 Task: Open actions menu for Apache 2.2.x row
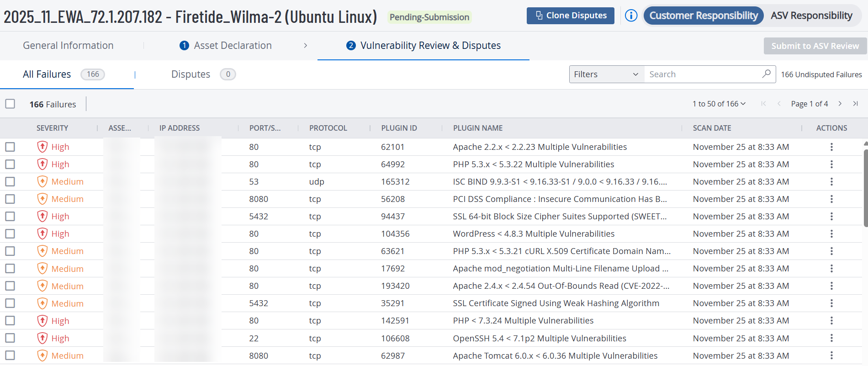pos(831,147)
